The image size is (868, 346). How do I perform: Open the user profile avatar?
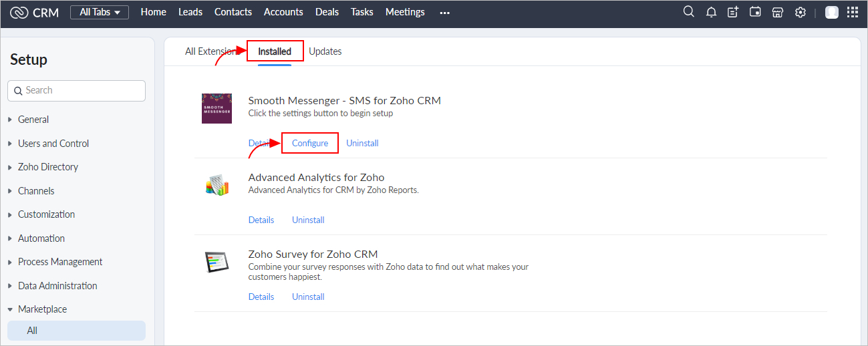832,12
